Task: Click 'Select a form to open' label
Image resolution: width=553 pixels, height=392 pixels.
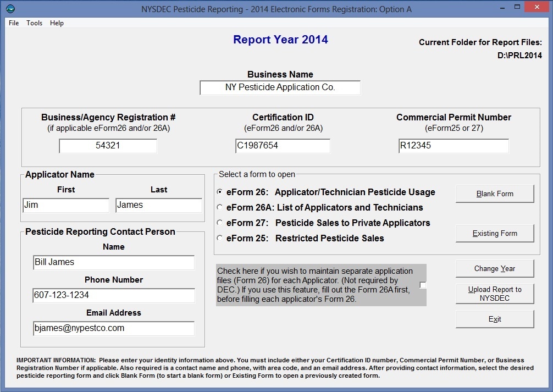Action: 257,174
